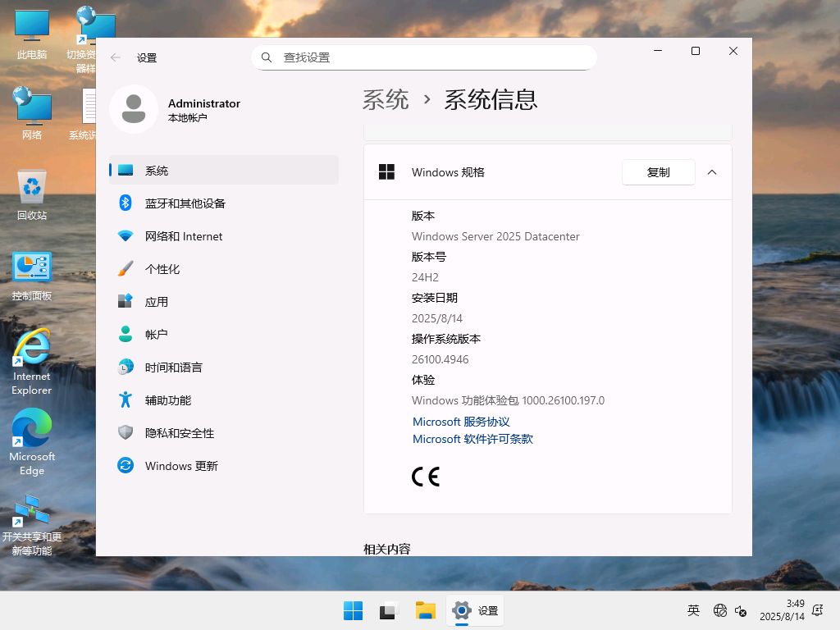Select the OS build text 26100.4946
This screenshot has width=840, height=630.
coord(440,359)
